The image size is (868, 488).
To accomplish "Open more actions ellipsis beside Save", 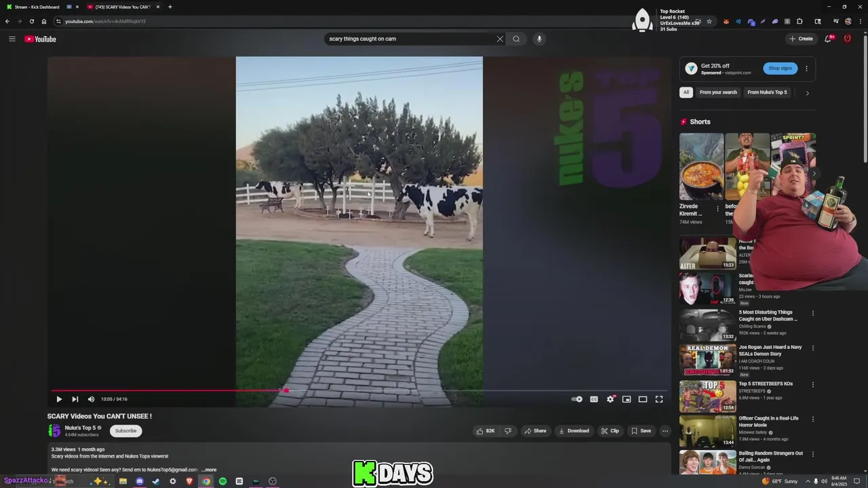I will pyautogui.click(x=665, y=431).
